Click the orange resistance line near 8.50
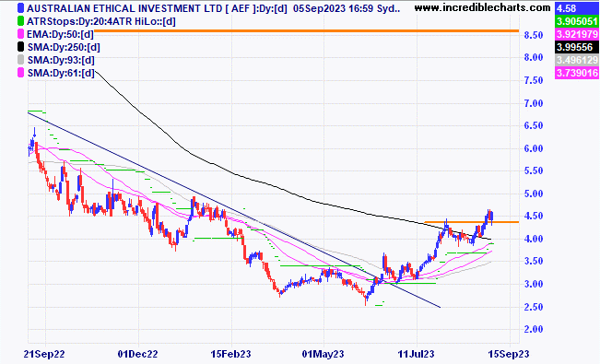 [x=306, y=31]
